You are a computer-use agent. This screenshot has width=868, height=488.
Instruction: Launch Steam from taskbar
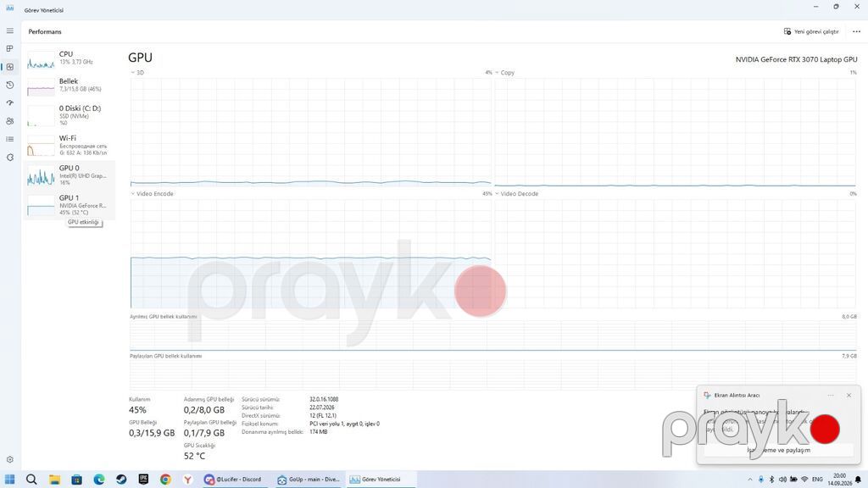coord(121,480)
